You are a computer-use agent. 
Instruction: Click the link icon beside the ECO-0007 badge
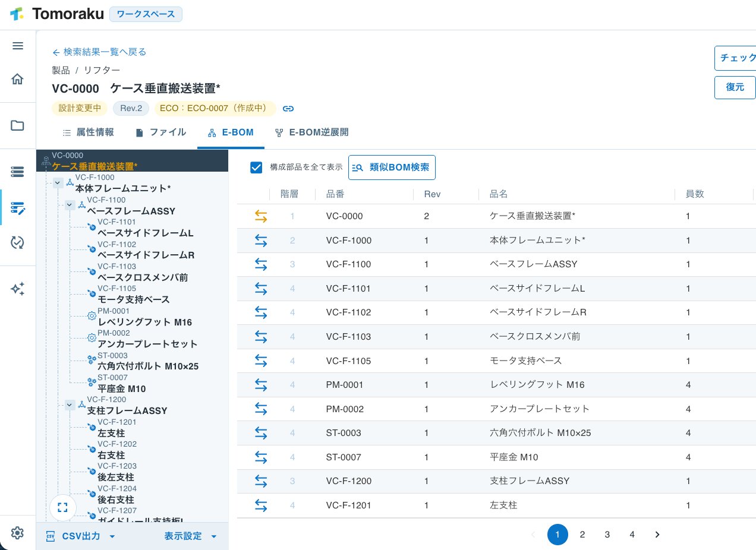[288, 109]
